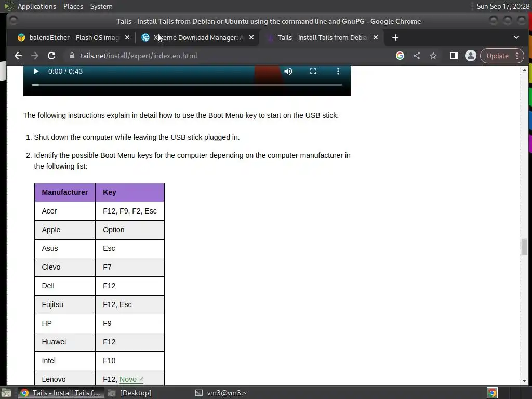Select the Manufacturer column header
Screen dimensions: 532x399
coord(65,192)
